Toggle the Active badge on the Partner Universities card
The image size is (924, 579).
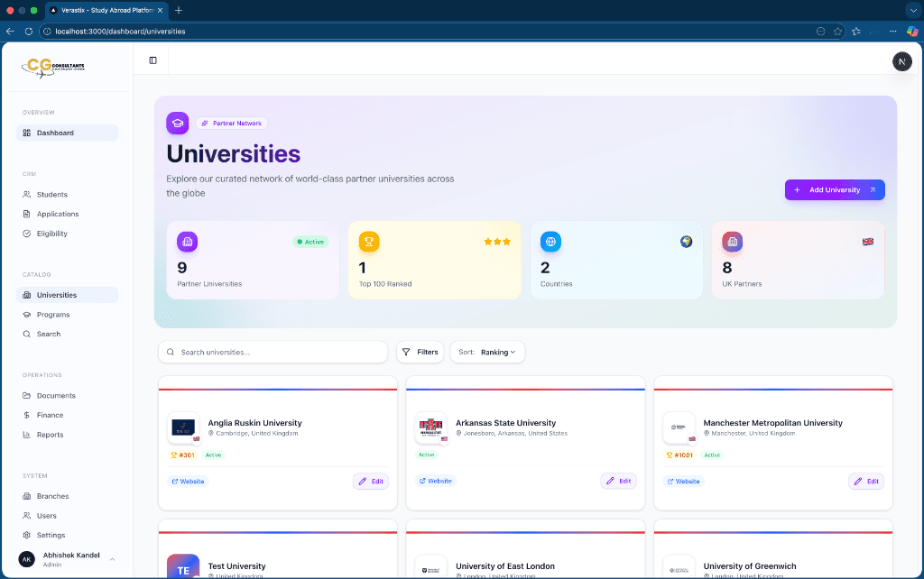click(310, 242)
